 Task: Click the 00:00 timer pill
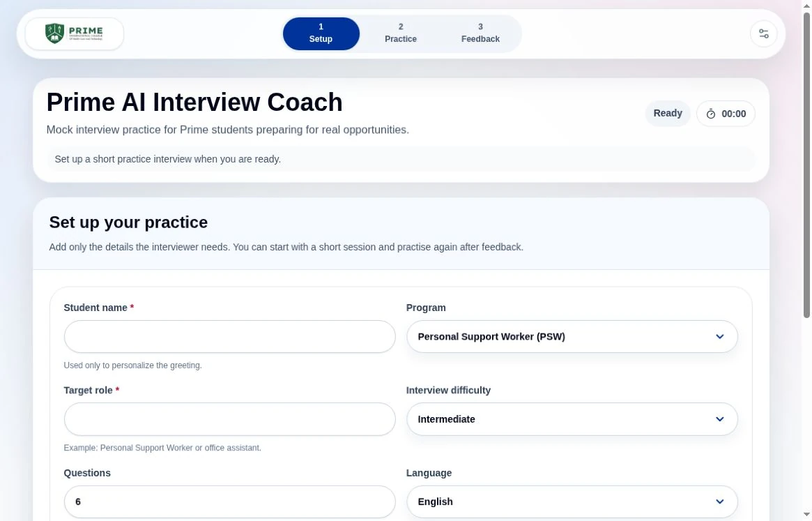726,114
